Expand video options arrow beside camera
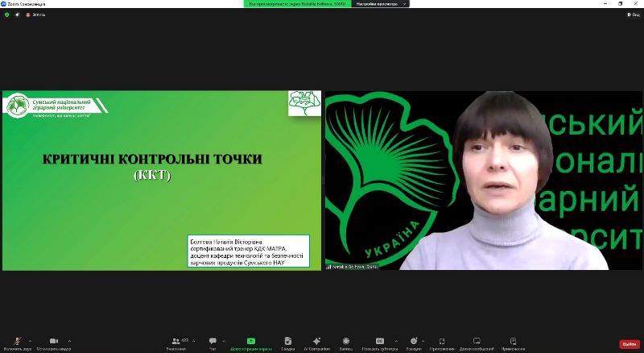Screen dimensions: 644x353 pos(69,340)
